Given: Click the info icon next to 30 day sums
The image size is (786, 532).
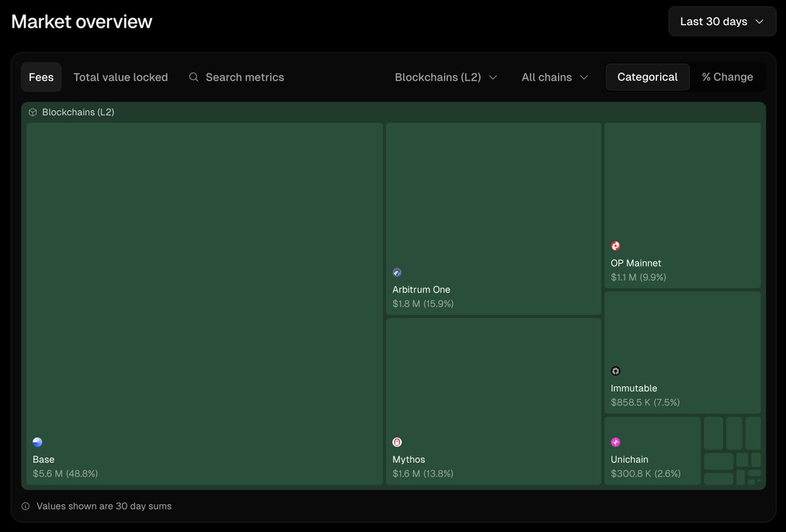Looking at the screenshot, I should coord(26,506).
